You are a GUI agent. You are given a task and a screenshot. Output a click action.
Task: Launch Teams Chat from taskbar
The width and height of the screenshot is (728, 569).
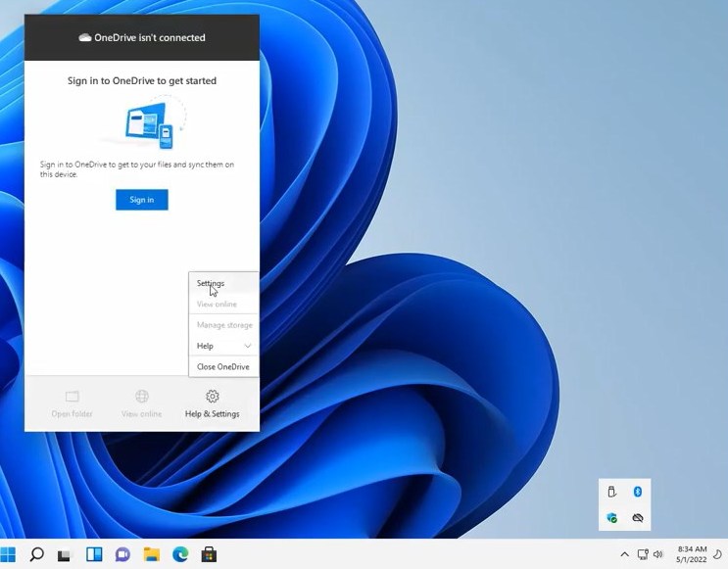(122, 554)
